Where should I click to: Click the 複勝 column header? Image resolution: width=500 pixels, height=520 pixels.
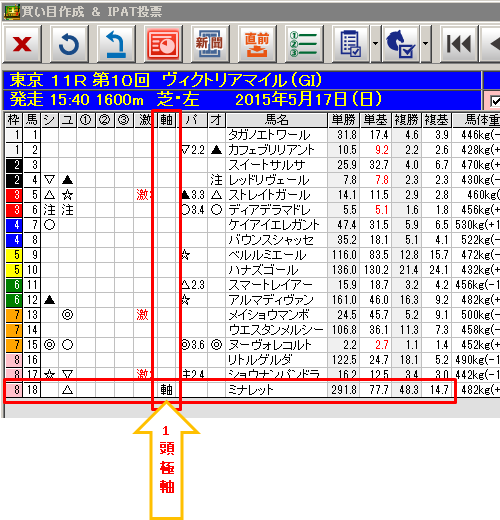(x=406, y=120)
